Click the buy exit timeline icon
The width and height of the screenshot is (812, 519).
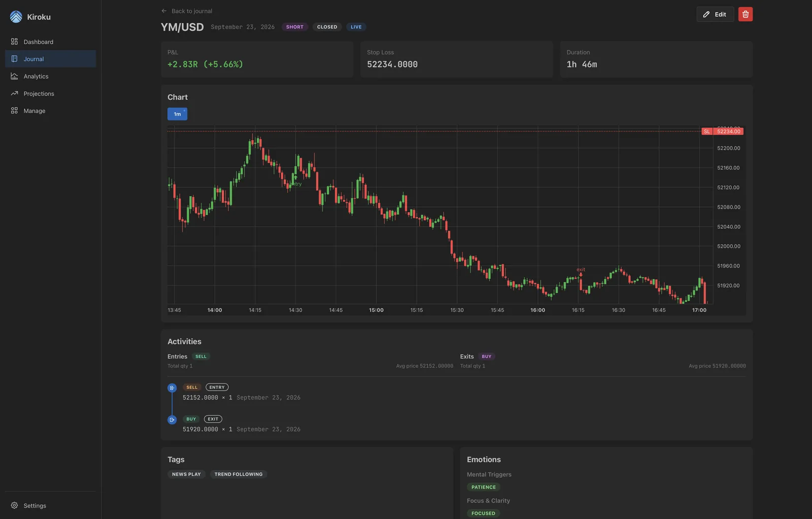[x=172, y=420]
